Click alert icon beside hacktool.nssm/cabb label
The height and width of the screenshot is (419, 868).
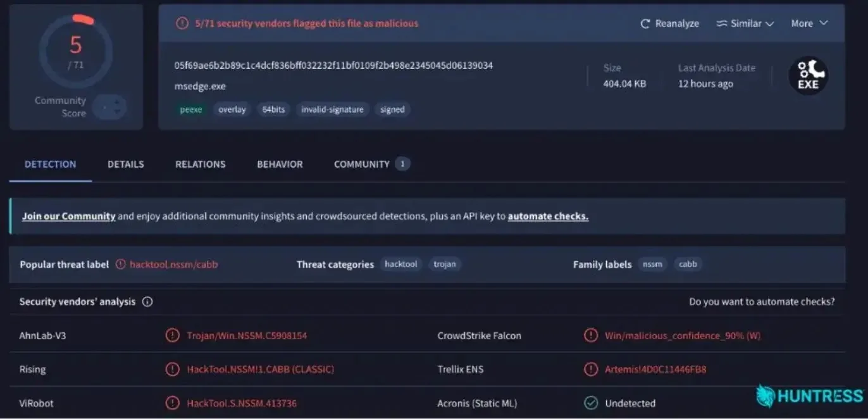[120, 265]
